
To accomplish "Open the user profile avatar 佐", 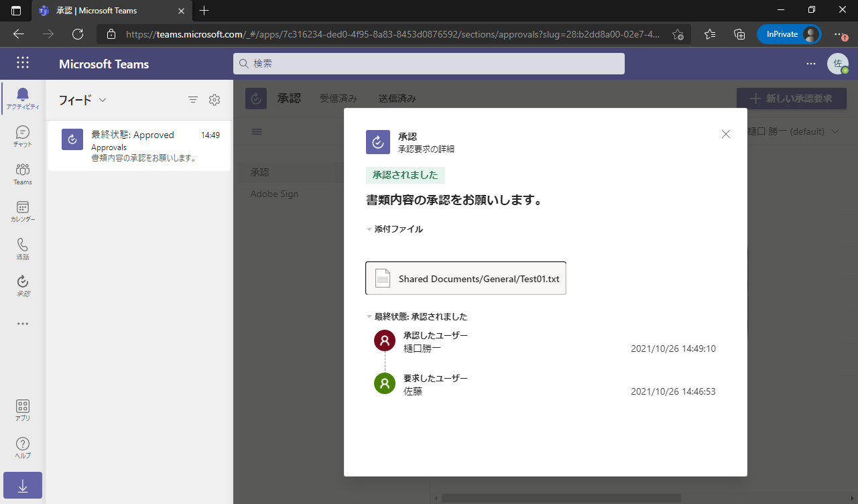I will (x=838, y=64).
